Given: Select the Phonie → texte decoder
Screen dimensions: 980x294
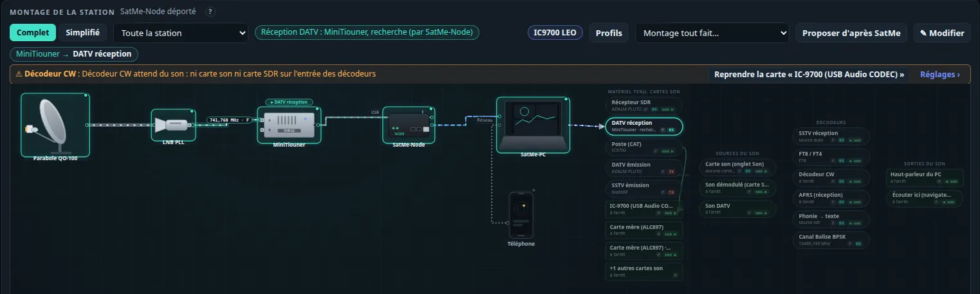Looking at the screenshot, I should coord(832,219).
